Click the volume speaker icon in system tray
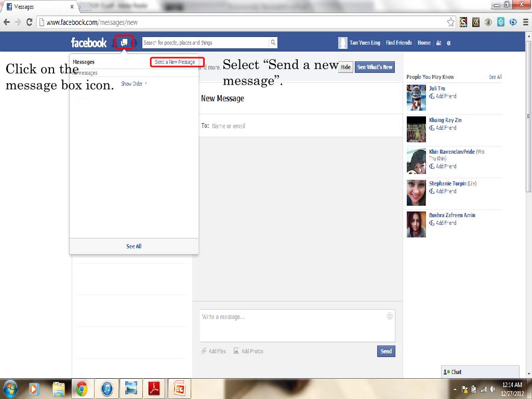This screenshot has width=532, height=399. pos(493,390)
